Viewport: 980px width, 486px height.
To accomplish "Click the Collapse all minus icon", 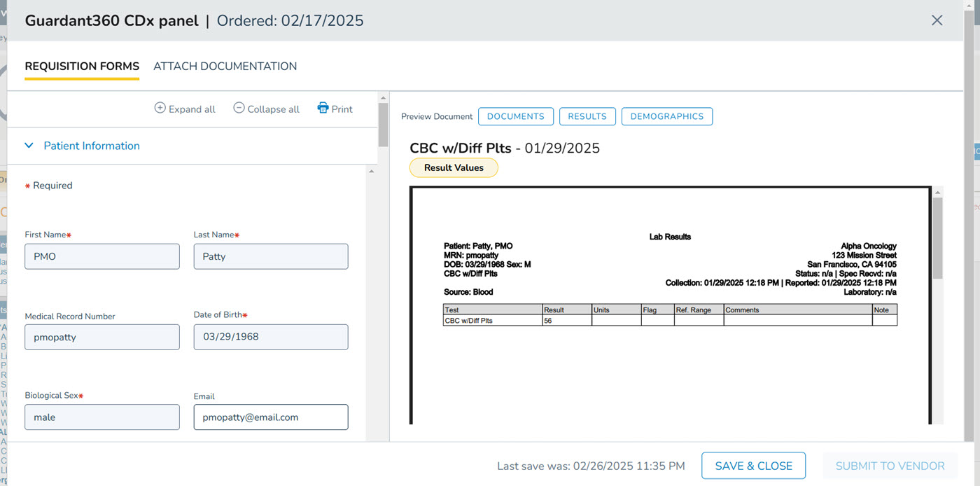I will click(x=239, y=109).
